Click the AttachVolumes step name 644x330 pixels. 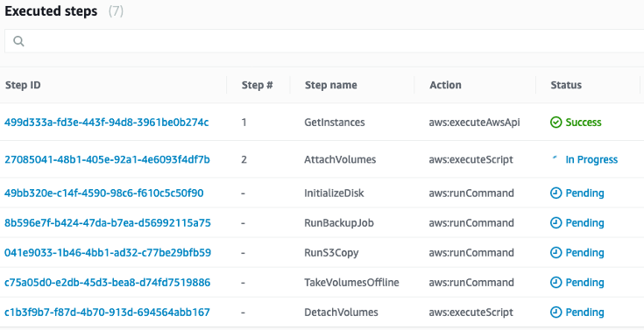[340, 159]
